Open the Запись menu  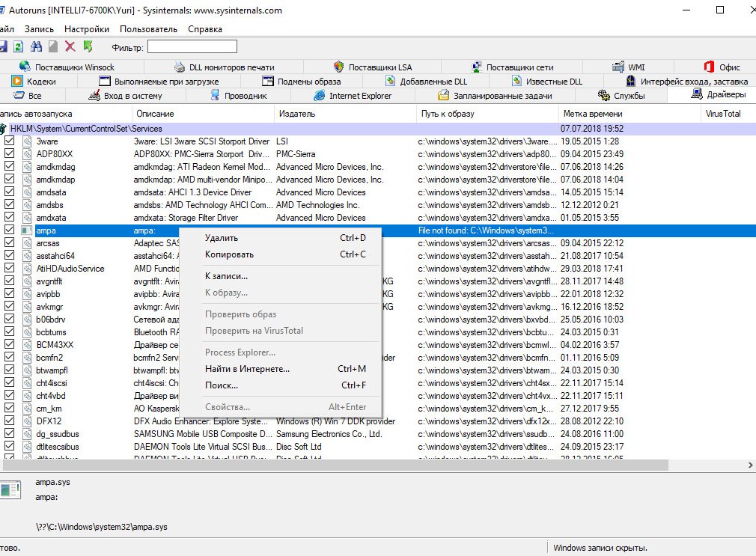(x=39, y=29)
